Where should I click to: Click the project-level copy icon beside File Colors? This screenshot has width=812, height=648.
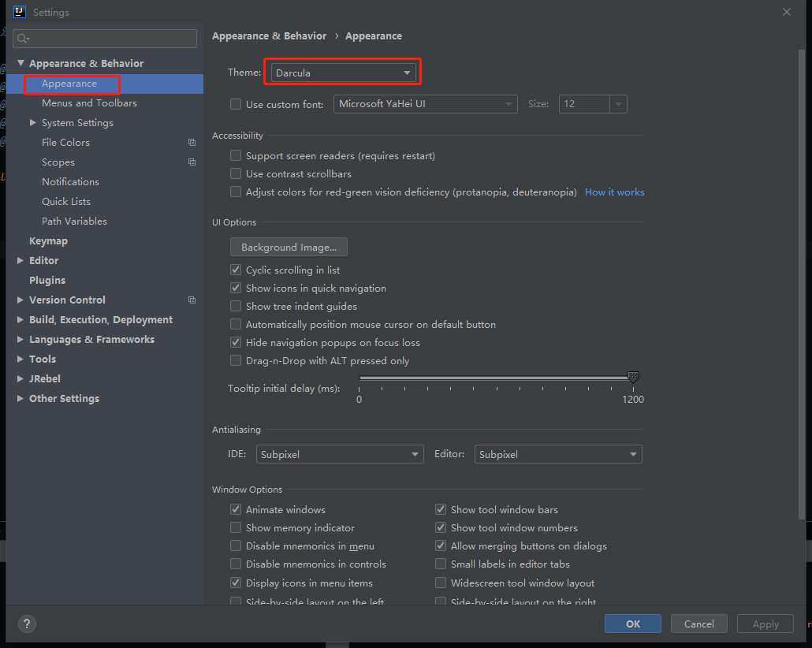point(192,143)
